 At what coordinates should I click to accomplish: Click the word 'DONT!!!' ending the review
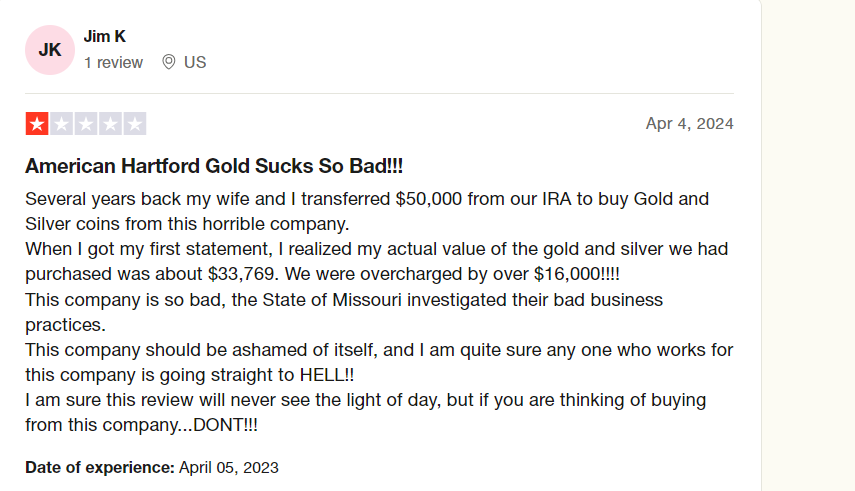coord(225,425)
